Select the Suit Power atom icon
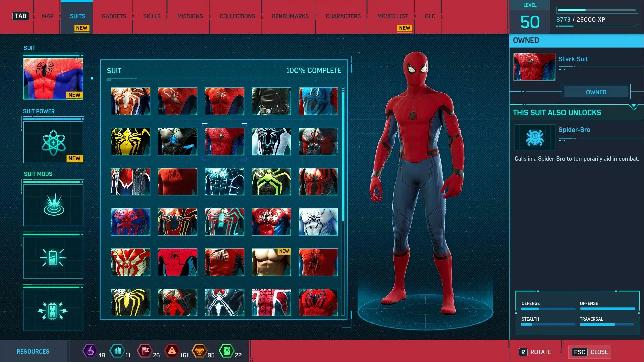The width and height of the screenshot is (644, 362). 53,142
